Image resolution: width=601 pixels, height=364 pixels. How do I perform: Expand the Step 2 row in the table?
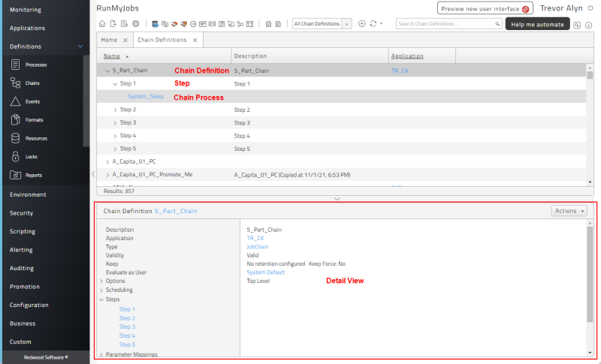[x=115, y=110]
